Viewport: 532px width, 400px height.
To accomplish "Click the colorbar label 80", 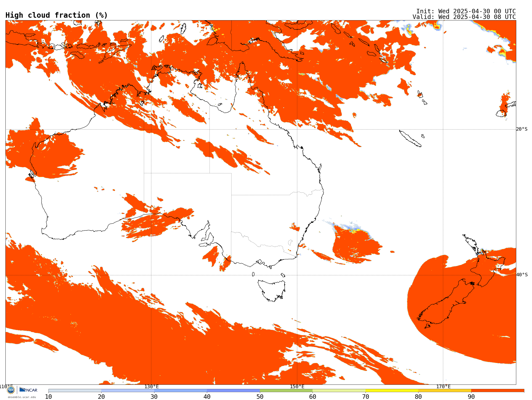I will 418,397.
